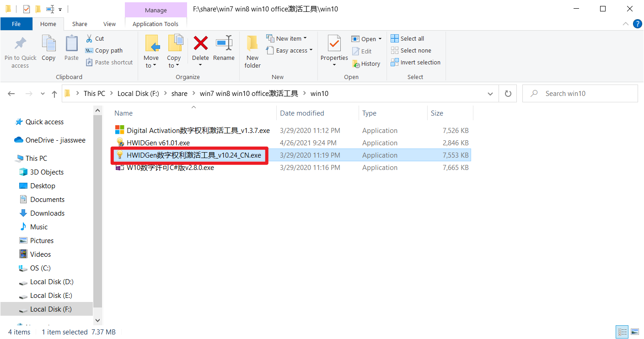Go up one folder level
644x339 pixels.
point(54,94)
